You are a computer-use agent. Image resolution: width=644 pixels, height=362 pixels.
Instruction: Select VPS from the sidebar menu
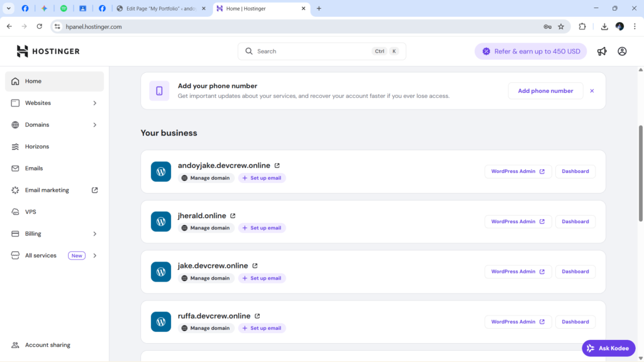point(31,212)
